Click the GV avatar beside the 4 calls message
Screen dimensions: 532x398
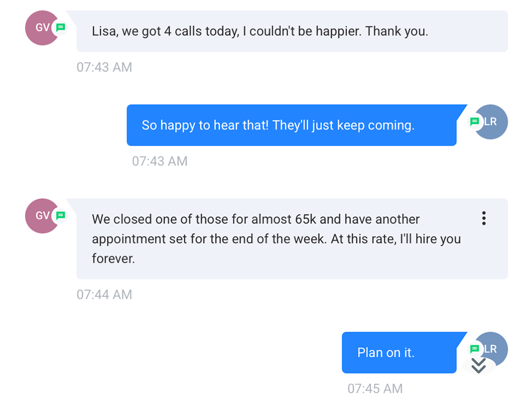41,27
